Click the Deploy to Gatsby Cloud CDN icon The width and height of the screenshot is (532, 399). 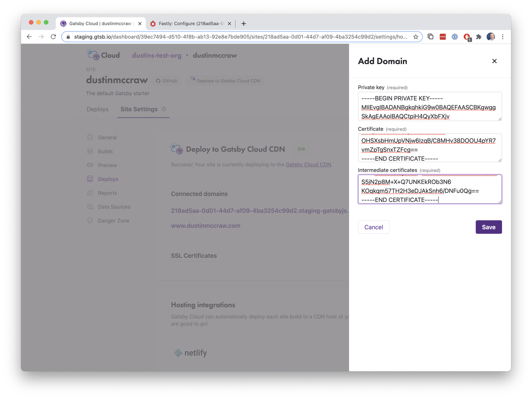coord(177,149)
